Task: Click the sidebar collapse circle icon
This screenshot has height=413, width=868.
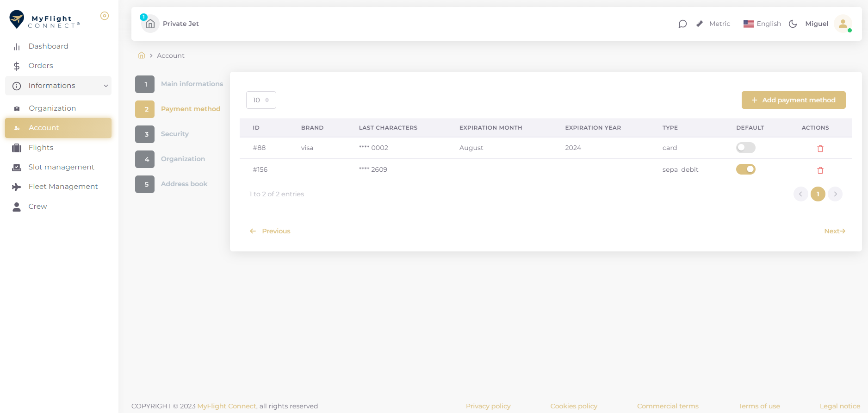Action: click(x=105, y=16)
